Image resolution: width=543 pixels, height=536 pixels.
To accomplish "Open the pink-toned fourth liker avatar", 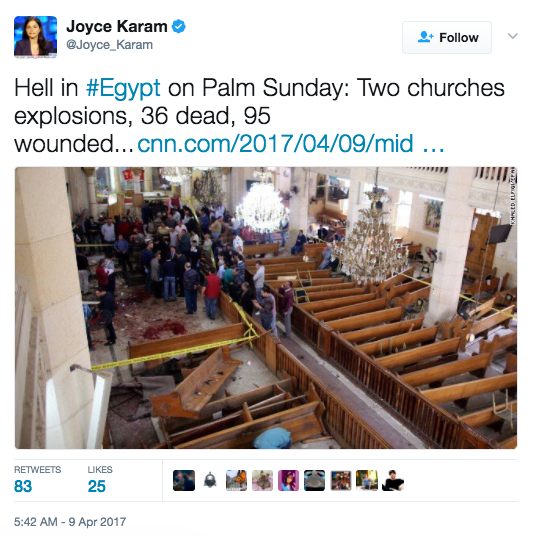I will point(262,480).
